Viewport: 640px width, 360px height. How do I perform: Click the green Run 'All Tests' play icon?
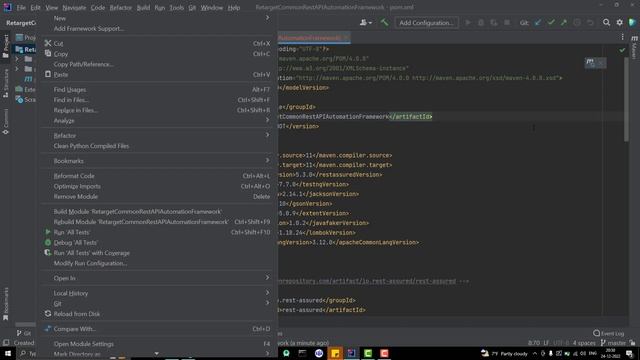click(48, 232)
